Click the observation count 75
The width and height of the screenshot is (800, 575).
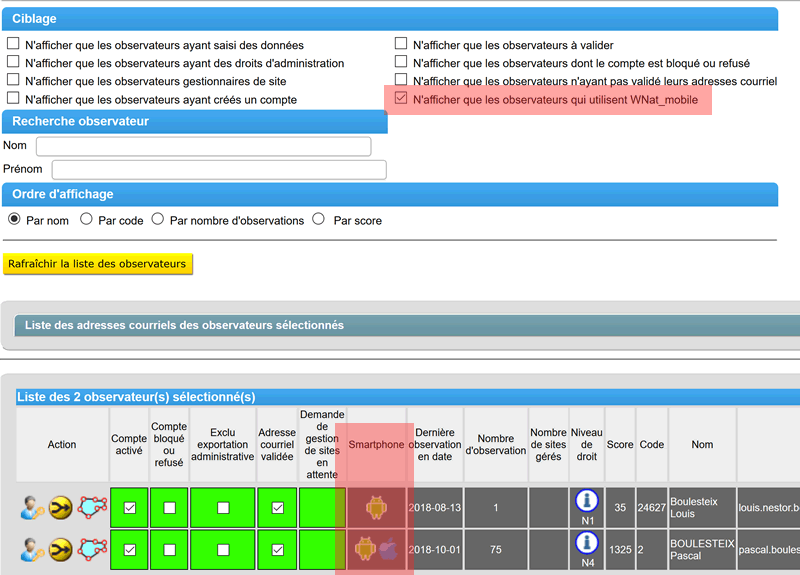click(495, 549)
